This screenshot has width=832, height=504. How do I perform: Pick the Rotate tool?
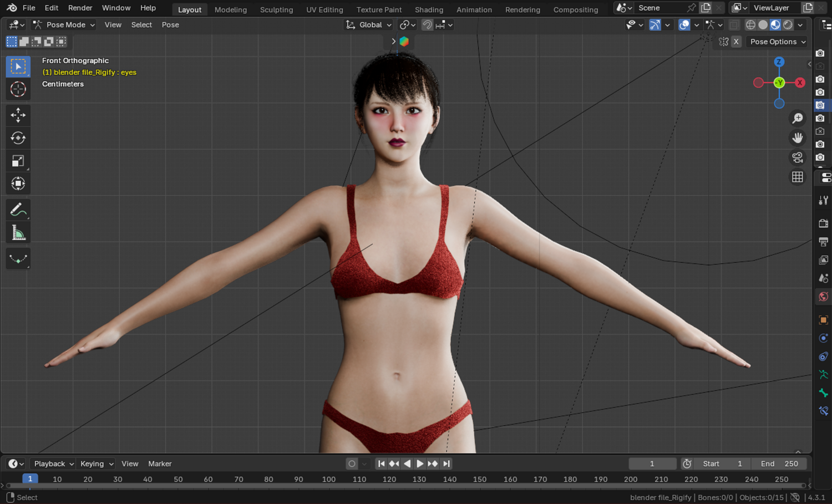coord(18,138)
